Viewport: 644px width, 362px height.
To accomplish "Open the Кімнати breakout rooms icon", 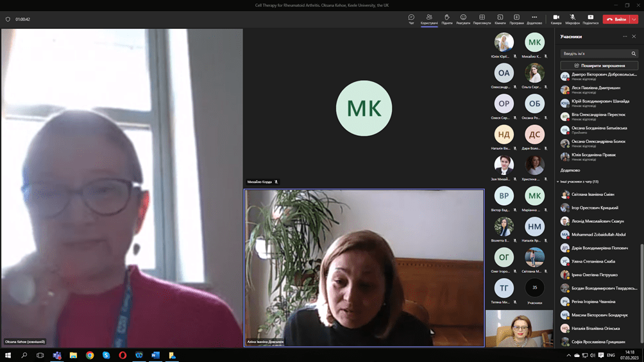I will click(500, 19).
